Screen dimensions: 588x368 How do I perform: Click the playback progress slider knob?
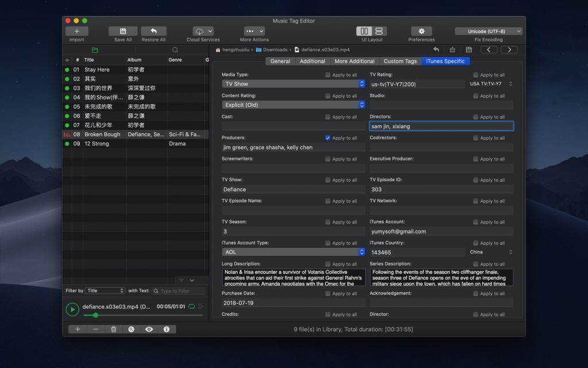[x=96, y=316]
